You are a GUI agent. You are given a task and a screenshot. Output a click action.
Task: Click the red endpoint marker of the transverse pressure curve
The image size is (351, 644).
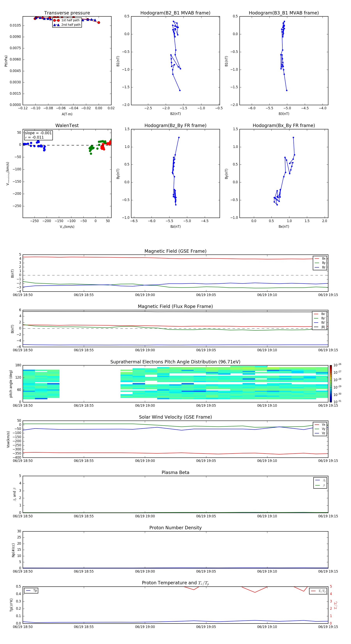coord(99,22)
